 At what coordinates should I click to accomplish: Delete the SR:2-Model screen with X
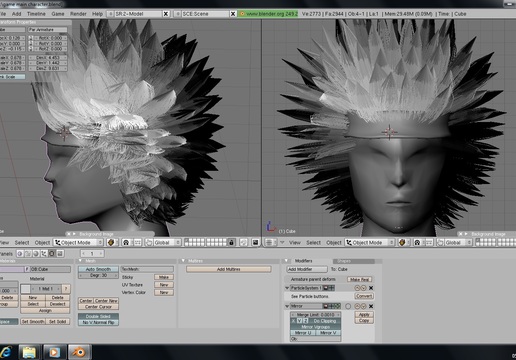166,14
